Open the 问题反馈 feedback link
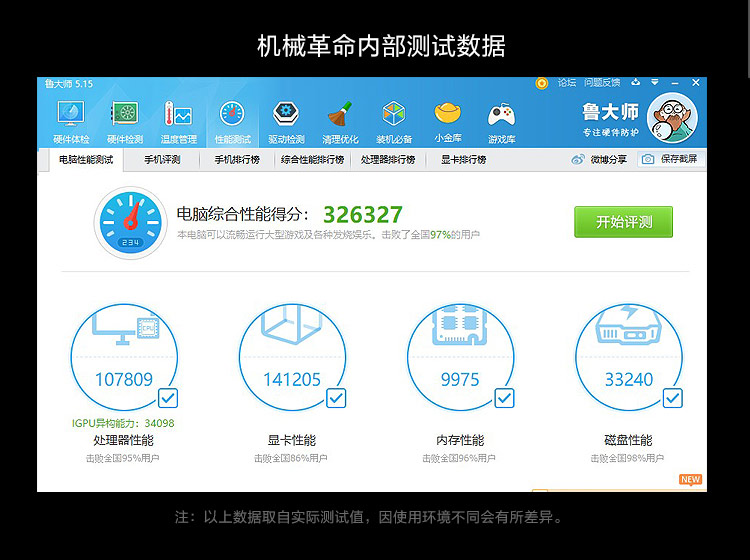750x560 pixels. click(x=602, y=83)
